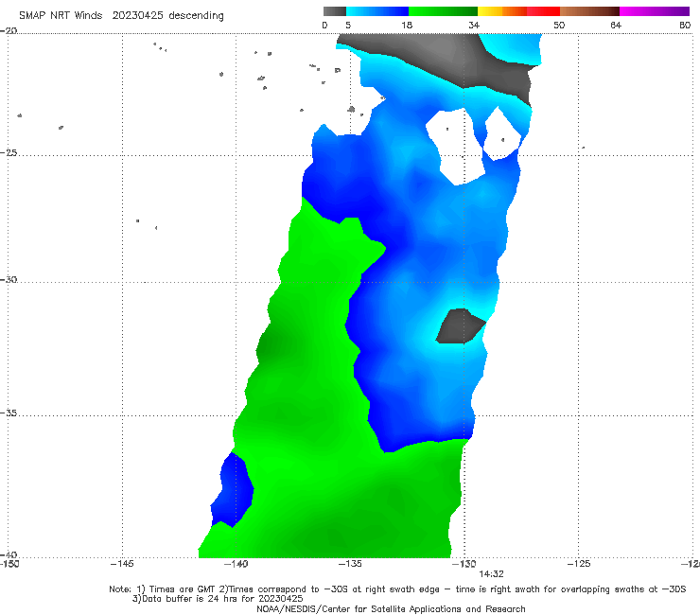Click the 'SMAP NRT Winds 20230425 descending' title
This screenshot has width=700, height=615.
pos(121,16)
